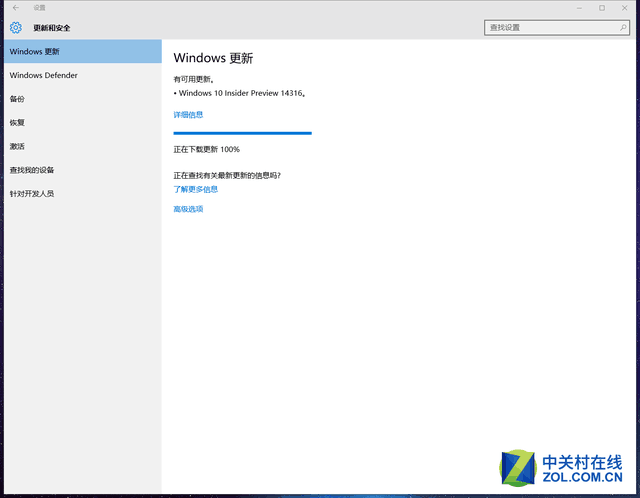Click the back arrow in title bar
The image size is (640, 498).
click(16, 8)
